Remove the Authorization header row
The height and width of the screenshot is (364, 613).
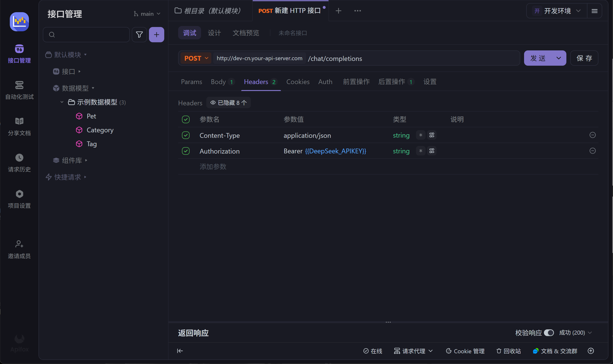click(x=592, y=151)
